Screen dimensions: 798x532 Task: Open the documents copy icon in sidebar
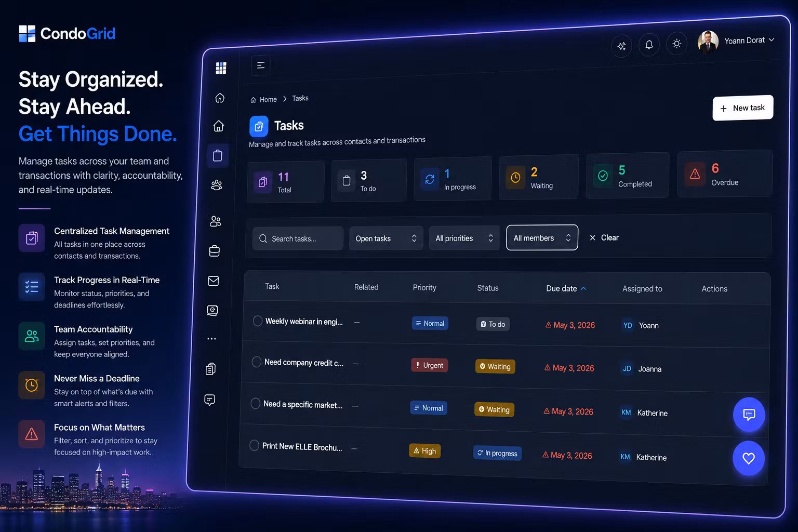click(210, 369)
